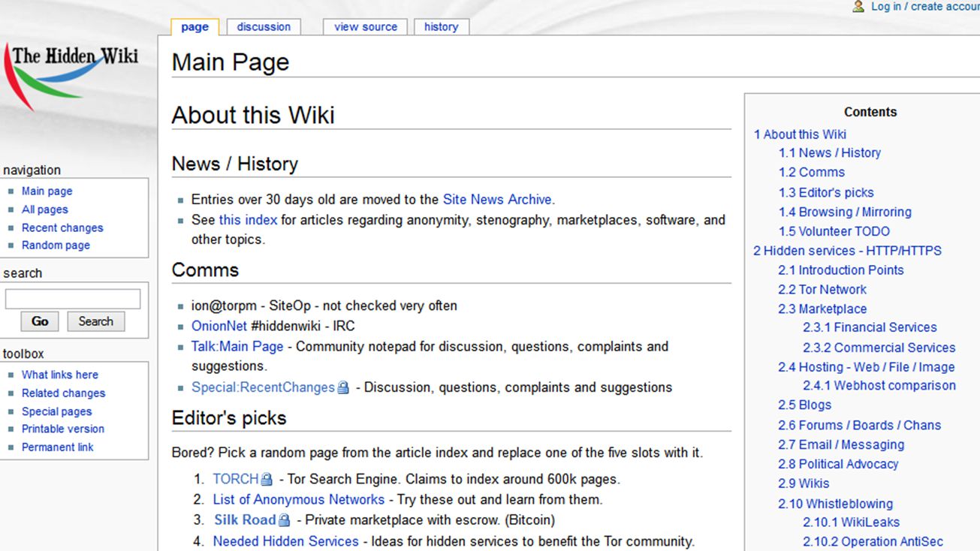Jump to 2.3.1 Financial Services in Contents
Image resolution: width=980 pixels, height=551 pixels.
point(870,328)
